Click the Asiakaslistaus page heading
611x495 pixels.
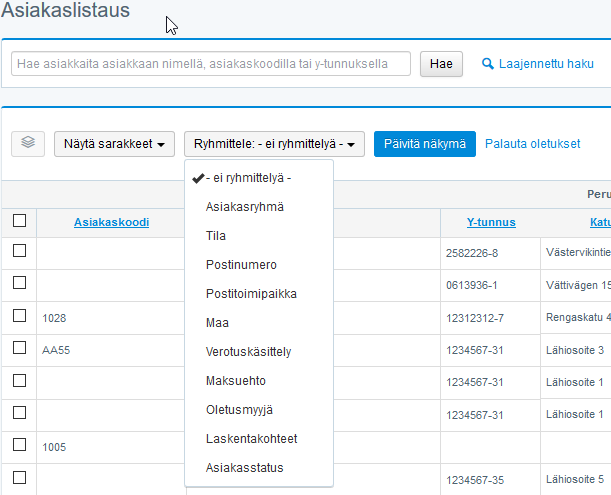(65, 10)
